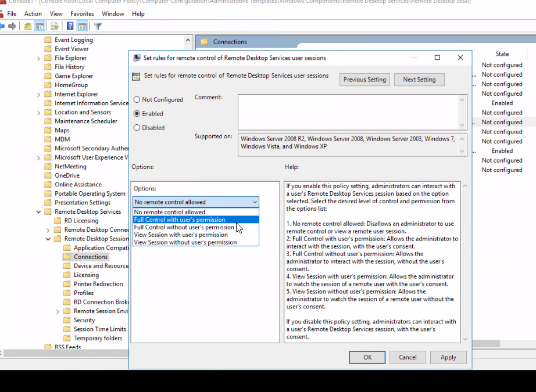The width and height of the screenshot is (536, 392).
Task: Click the folder icon beside NetMeeting
Action: click(x=48, y=166)
